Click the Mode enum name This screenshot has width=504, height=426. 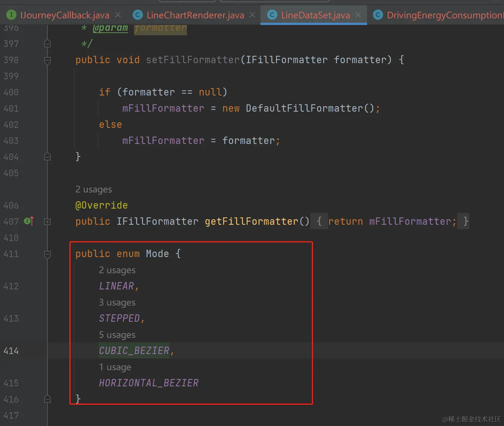158,254
